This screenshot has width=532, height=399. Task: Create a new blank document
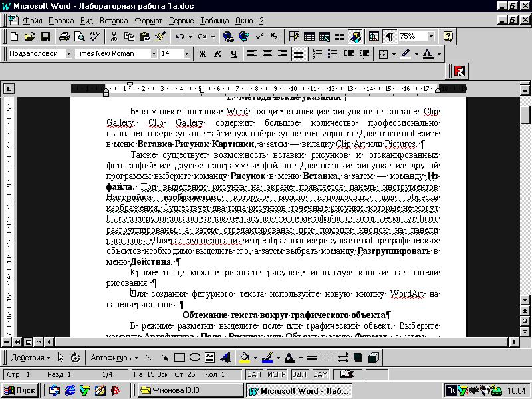(14, 37)
